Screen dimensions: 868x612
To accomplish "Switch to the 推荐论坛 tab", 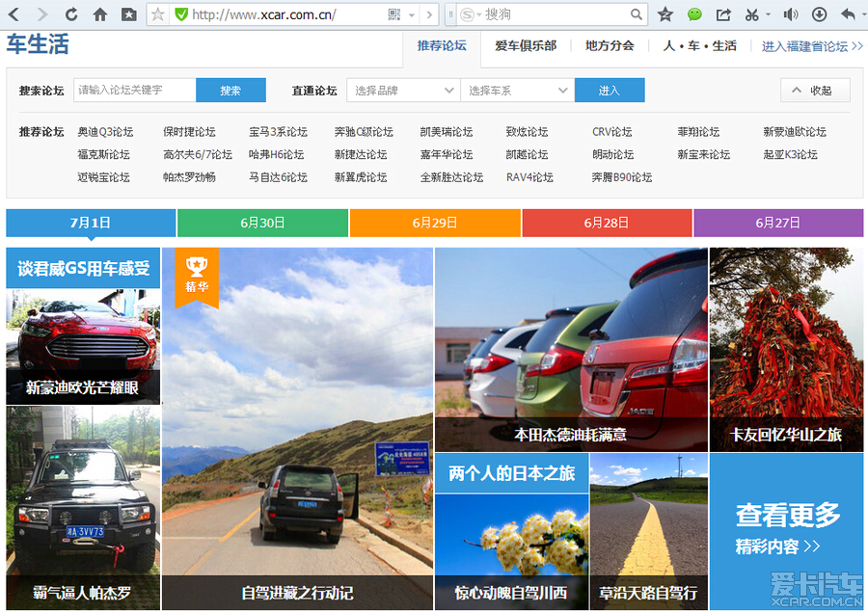I will pos(442,46).
